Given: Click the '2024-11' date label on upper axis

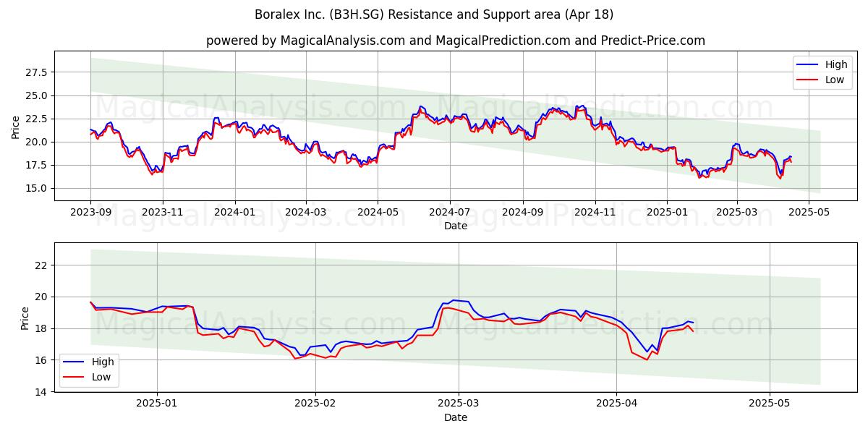Looking at the screenshot, I should (595, 213).
